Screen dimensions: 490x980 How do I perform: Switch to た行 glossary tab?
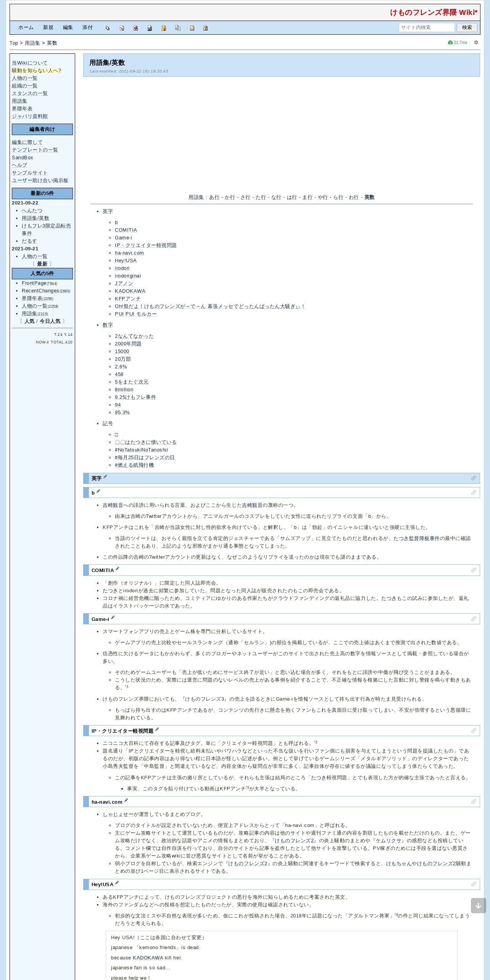tap(261, 197)
